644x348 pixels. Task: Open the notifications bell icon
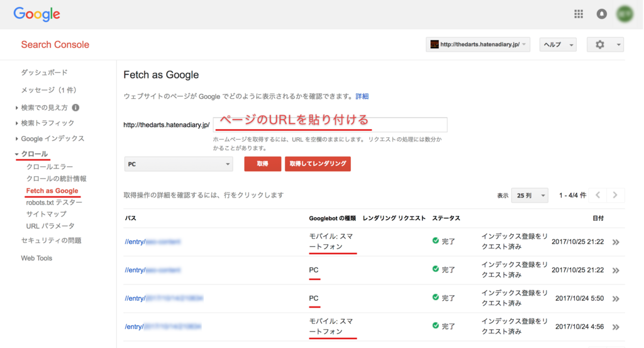tap(601, 14)
